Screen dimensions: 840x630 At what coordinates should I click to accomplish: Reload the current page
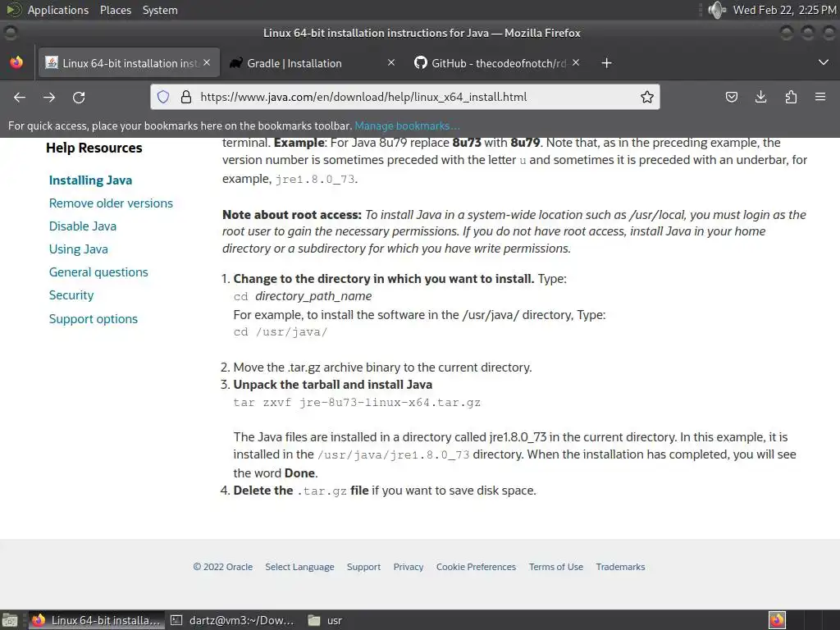pyautogui.click(x=79, y=97)
